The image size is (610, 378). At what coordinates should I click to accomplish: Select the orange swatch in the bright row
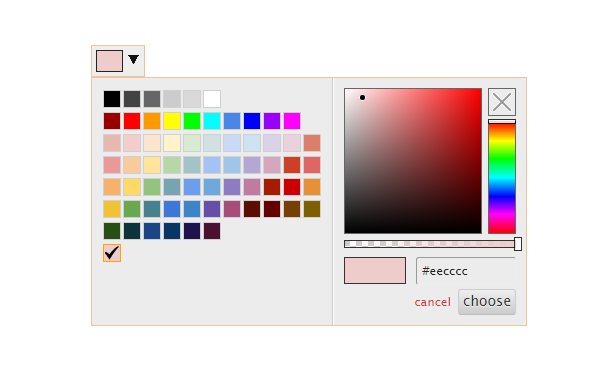[152, 121]
